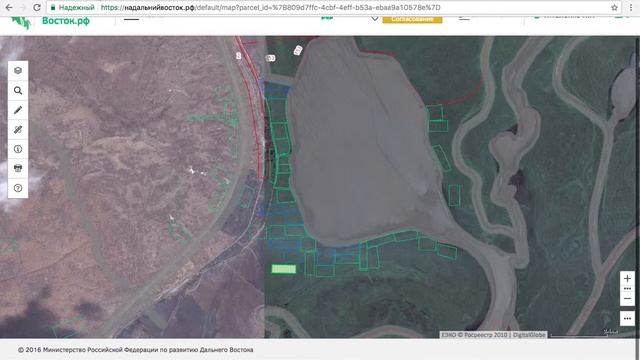Click the Министерство Российской Федерации copyright text
This screenshot has height=360, width=640.
pos(136,350)
